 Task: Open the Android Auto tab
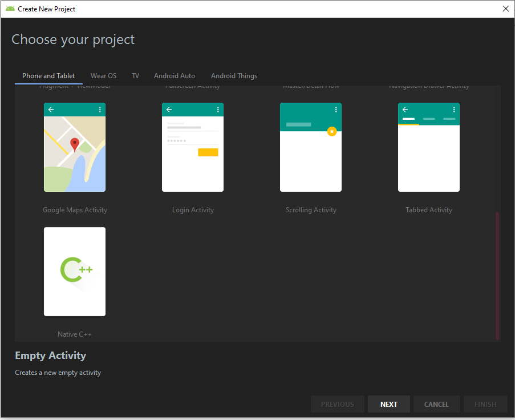point(175,75)
